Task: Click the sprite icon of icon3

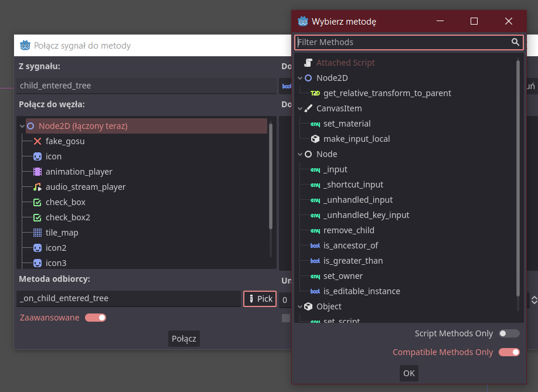Action: (38, 263)
